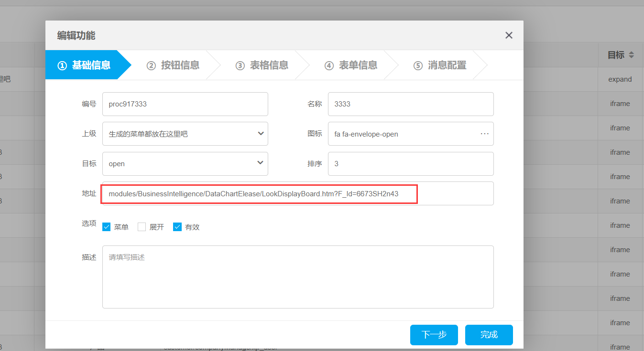Click the 图标 ellipsis icon picker button
Image resolution: width=644 pixels, height=351 pixels.
click(484, 134)
